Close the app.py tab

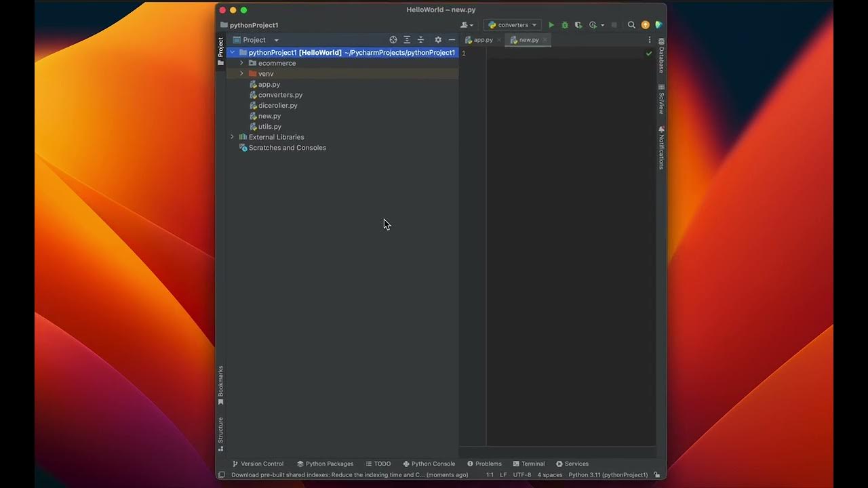click(499, 40)
